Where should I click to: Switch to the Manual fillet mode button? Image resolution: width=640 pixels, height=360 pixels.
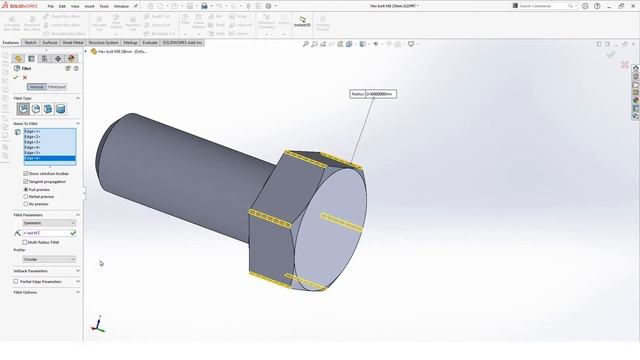[37, 87]
